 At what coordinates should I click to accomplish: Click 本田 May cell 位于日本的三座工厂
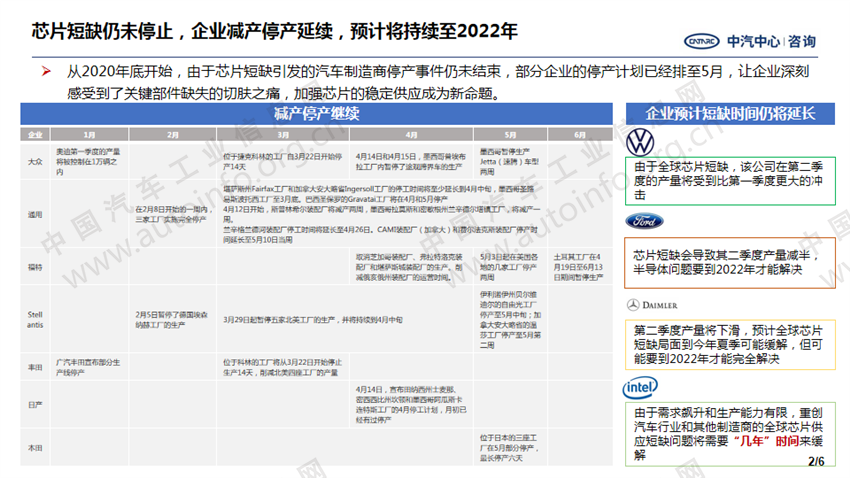[x=509, y=448]
